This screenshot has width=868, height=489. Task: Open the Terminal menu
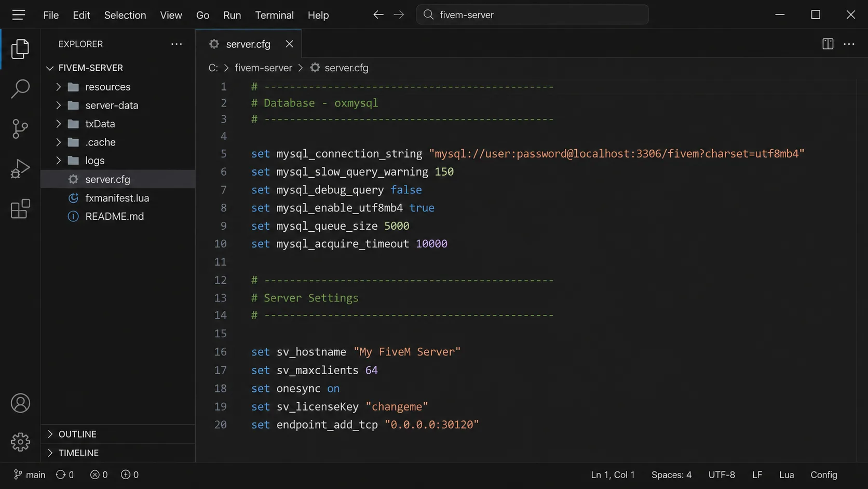tap(274, 15)
